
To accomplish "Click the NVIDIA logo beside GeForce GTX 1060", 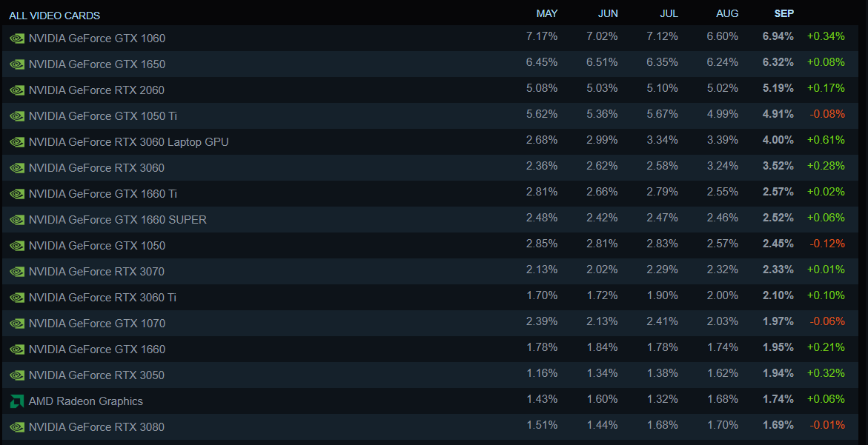I will point(17,39).
